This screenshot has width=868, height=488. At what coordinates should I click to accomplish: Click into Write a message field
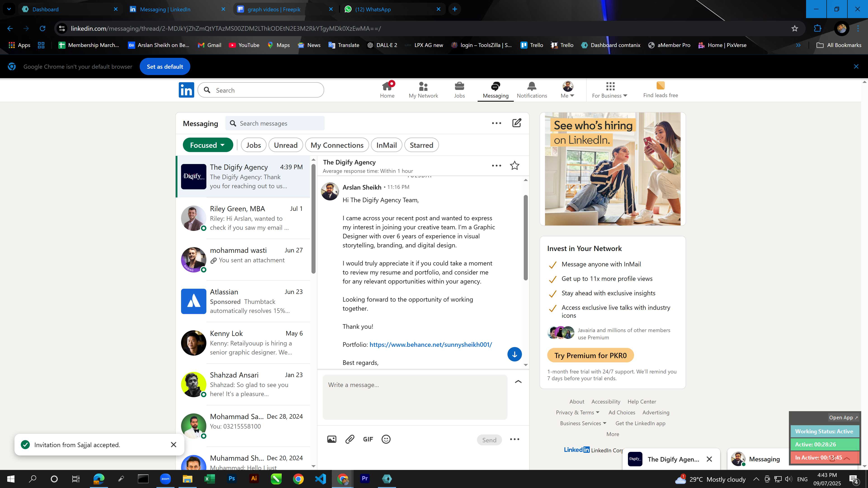coord(415,397)
